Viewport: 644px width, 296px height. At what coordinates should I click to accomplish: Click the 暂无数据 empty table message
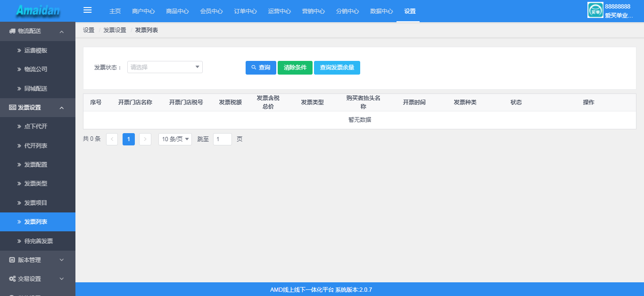360,120
